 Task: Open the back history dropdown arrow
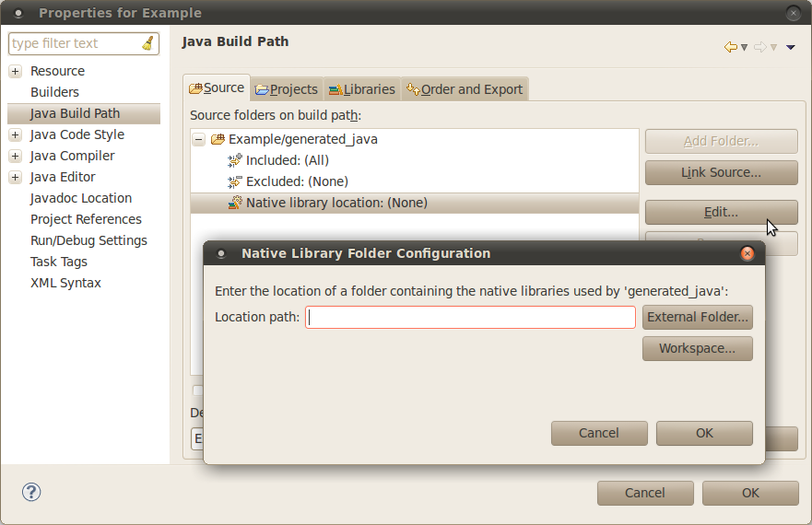[x=744, y=48]
